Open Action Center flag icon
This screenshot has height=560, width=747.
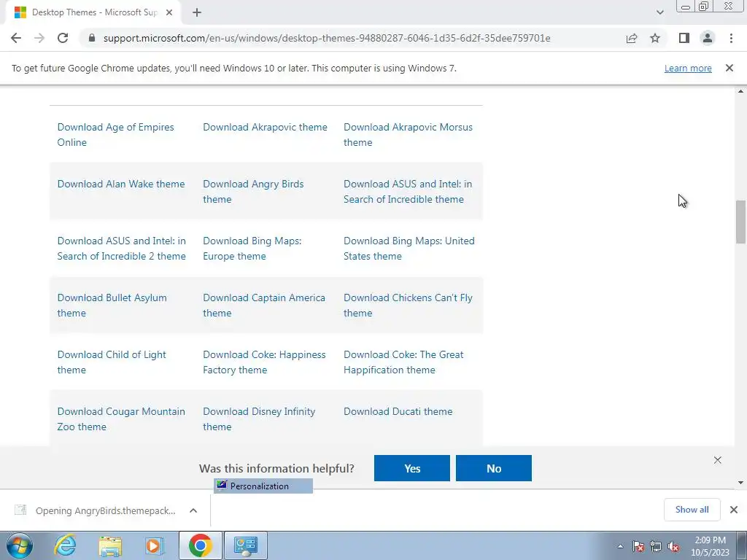click(638, 546)
